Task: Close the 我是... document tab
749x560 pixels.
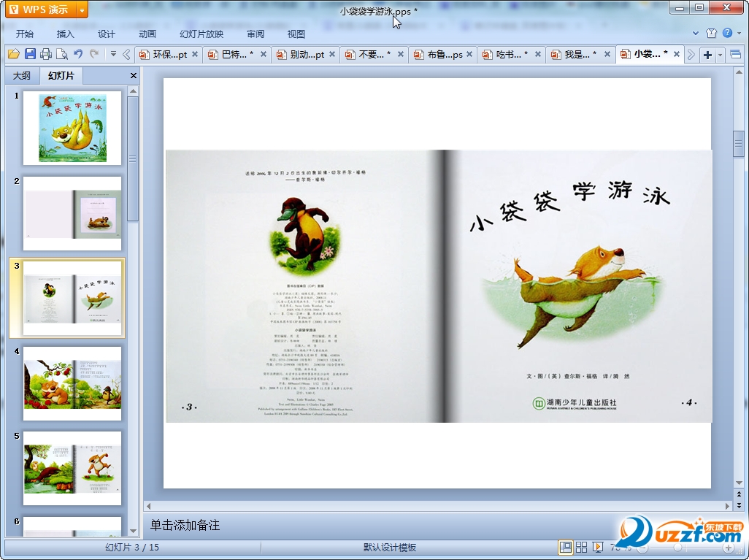Action: point(607,55)
